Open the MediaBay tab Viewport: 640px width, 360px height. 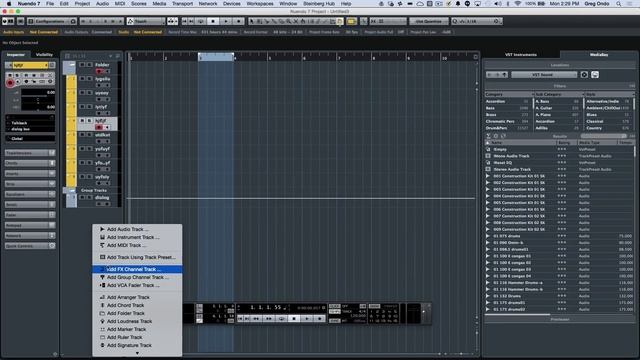point(599,55)
